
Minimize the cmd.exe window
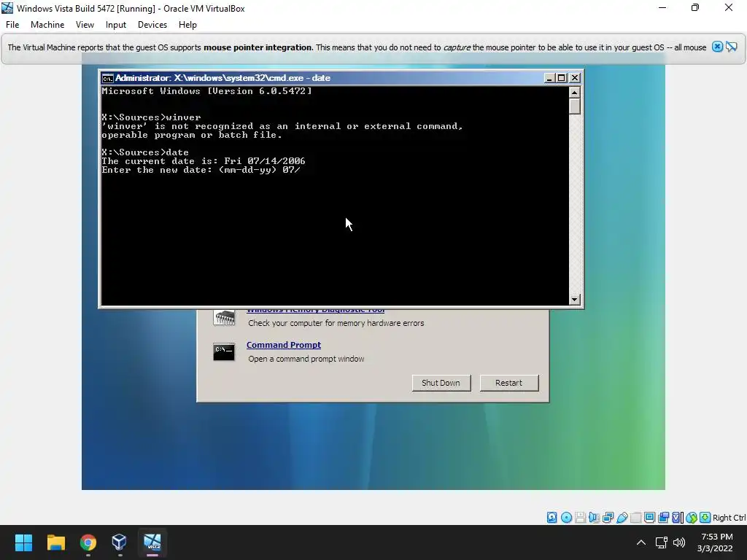[x=549, y=78]
